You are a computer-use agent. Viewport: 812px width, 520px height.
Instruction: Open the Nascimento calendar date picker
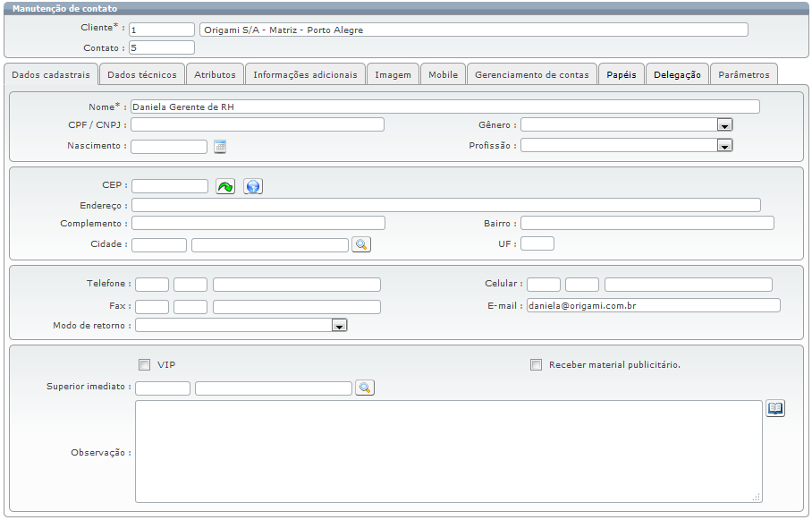[x=221, y=147]
